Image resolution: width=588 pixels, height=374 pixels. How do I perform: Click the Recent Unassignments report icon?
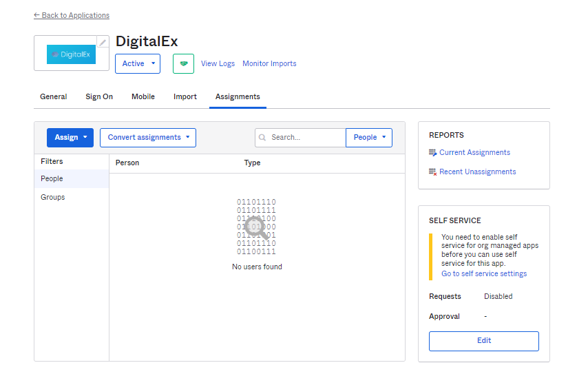433,172
